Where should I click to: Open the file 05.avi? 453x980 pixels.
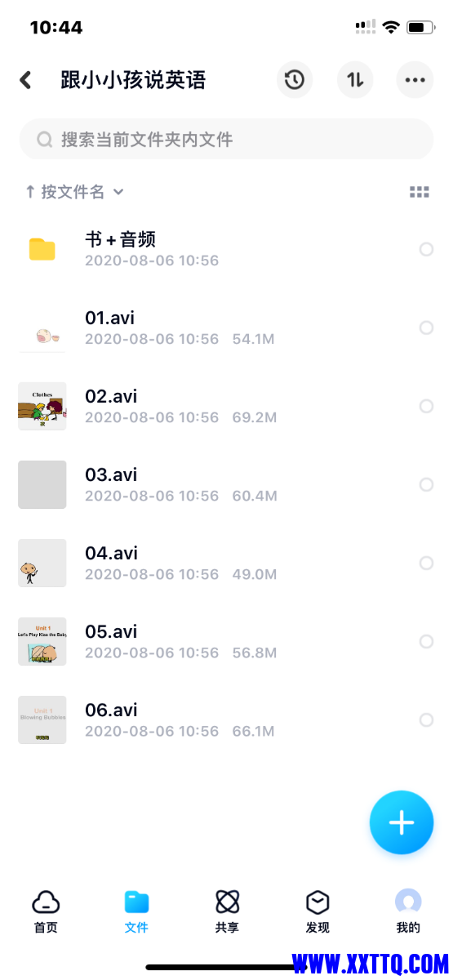226,641
